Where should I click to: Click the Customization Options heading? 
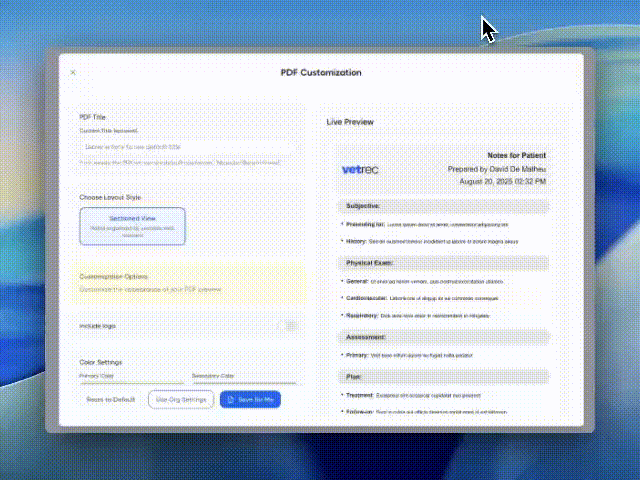click(113, 276)
